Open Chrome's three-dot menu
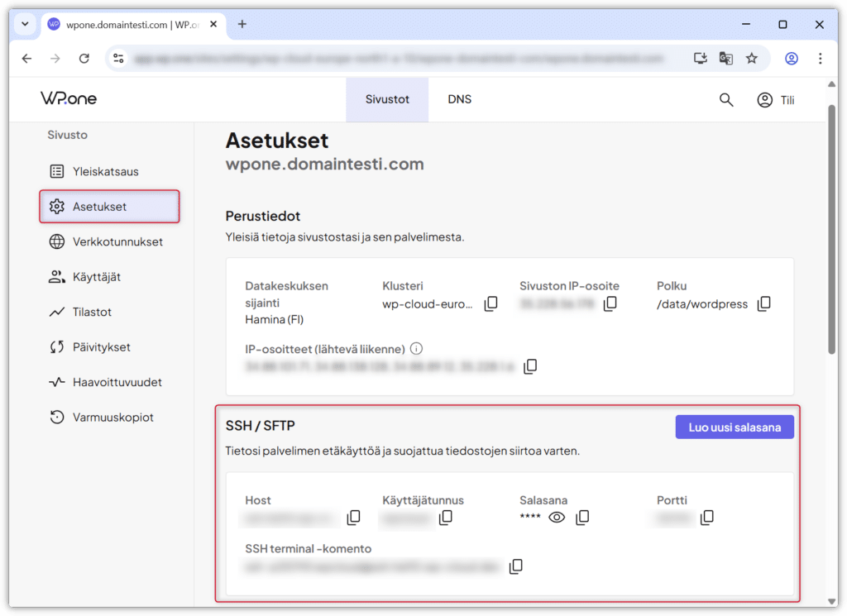This screenshot has height=616, width=847. (x=820, y=59)
